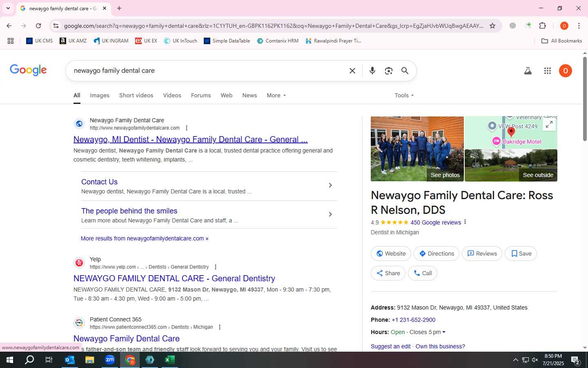Click into the Google search input field
The height and width of the screenshot is (368, 588).
click(208, 71)
